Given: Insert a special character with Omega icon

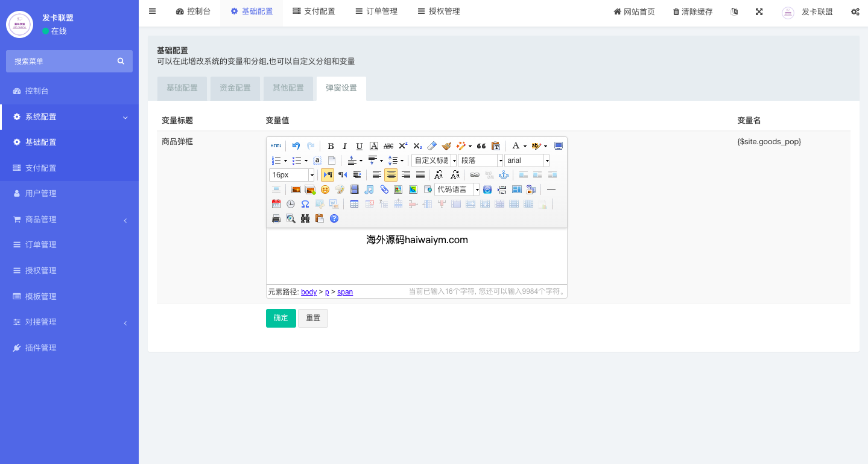Looking at the screenshot, I should coord(305,204).
